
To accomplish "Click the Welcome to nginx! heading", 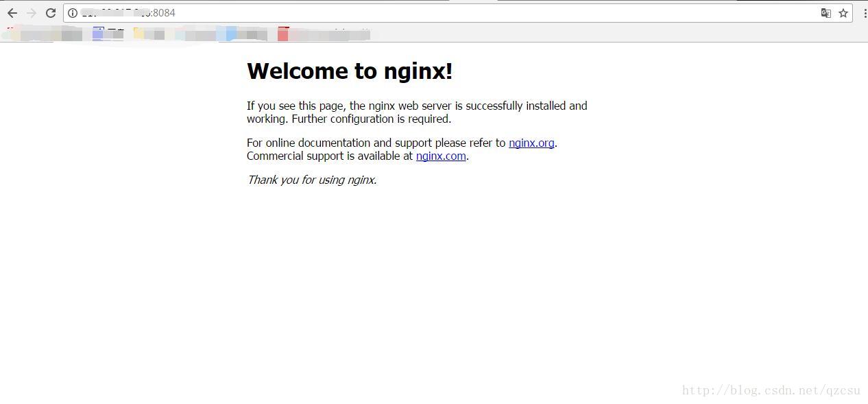I will pyautogui.click(x=350, y=71).
